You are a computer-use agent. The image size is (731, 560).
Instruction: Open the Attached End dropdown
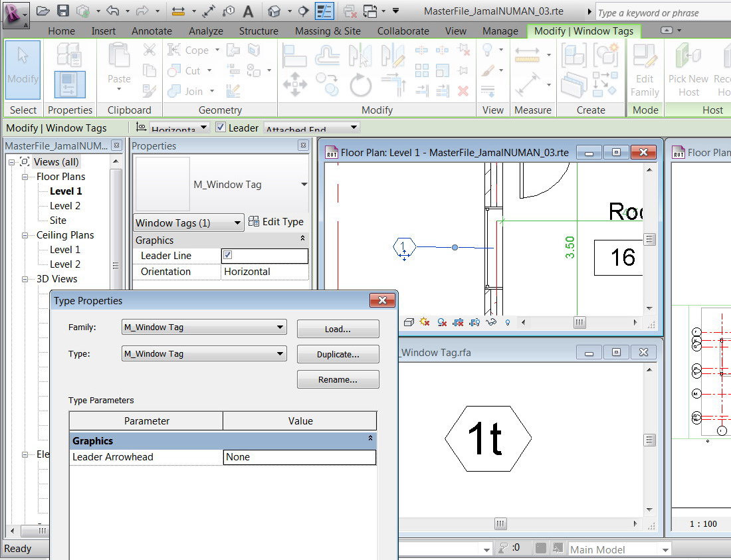pyautogui.click(x=312, y=127)
